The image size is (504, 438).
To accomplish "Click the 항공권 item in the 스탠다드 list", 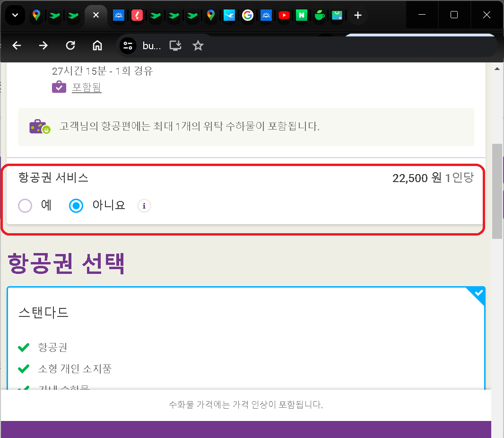I will (52, 347).
